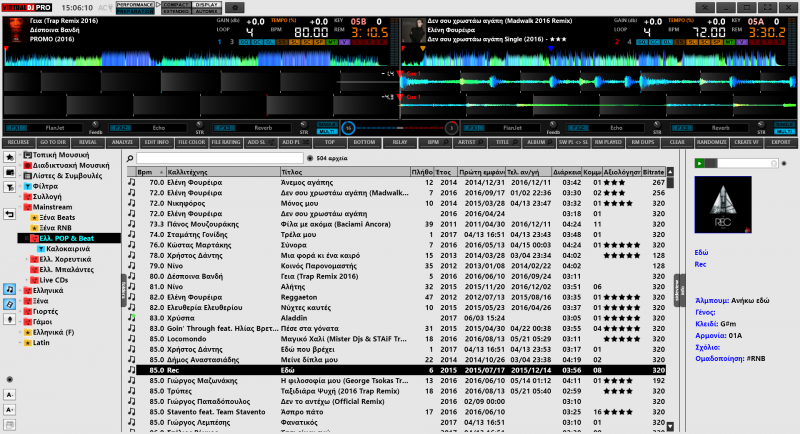
Task: Toggle the DISPLAY option in top bar
Action: [208, 4]
